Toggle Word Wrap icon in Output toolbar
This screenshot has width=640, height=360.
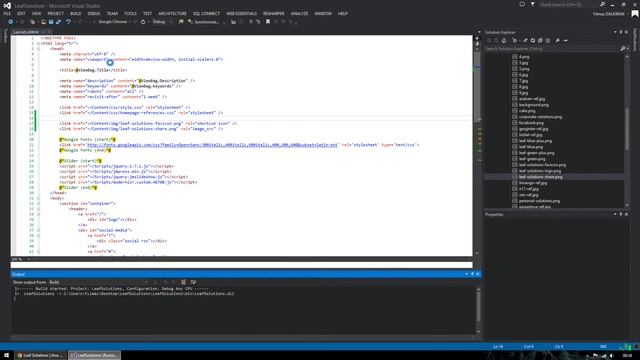pyautogui.click(x=193, y=282)
